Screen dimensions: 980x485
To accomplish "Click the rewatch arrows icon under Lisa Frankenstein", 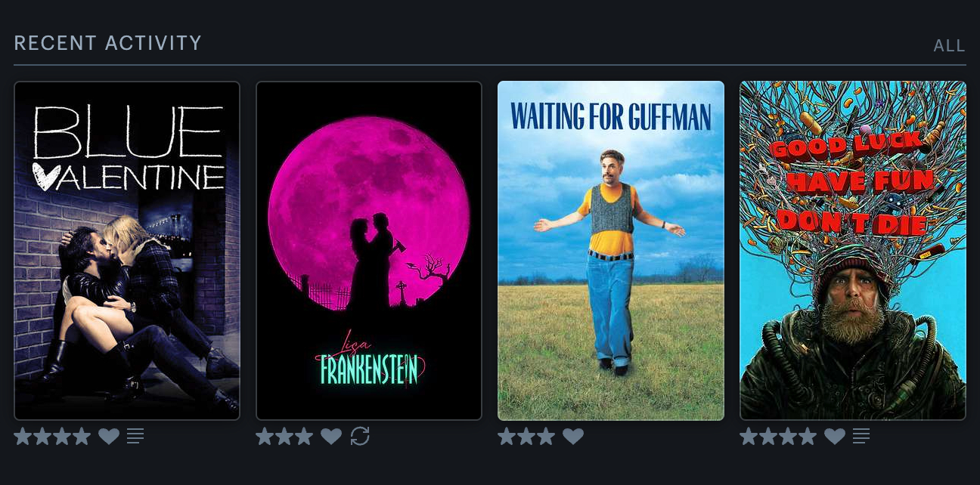I will (360, 436).
